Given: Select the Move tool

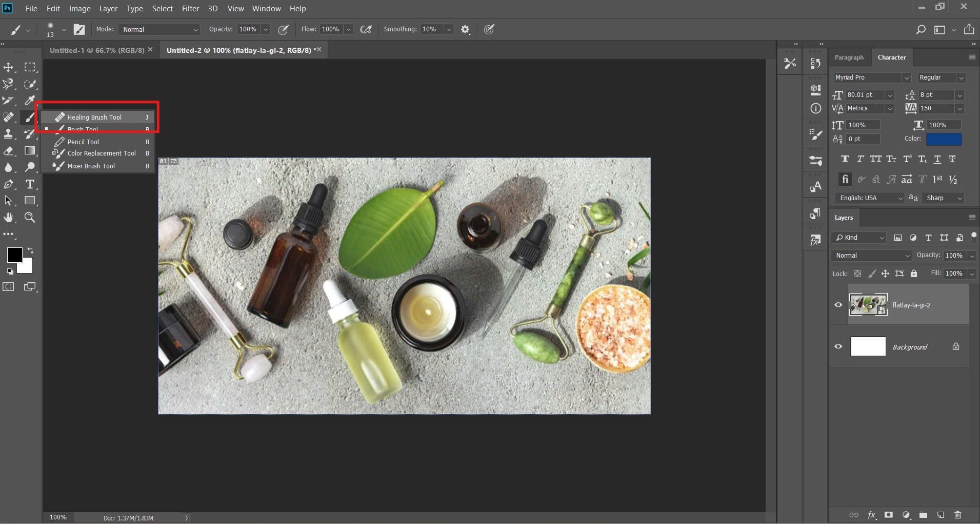Looking at the screenshot, I should [8, 67].
